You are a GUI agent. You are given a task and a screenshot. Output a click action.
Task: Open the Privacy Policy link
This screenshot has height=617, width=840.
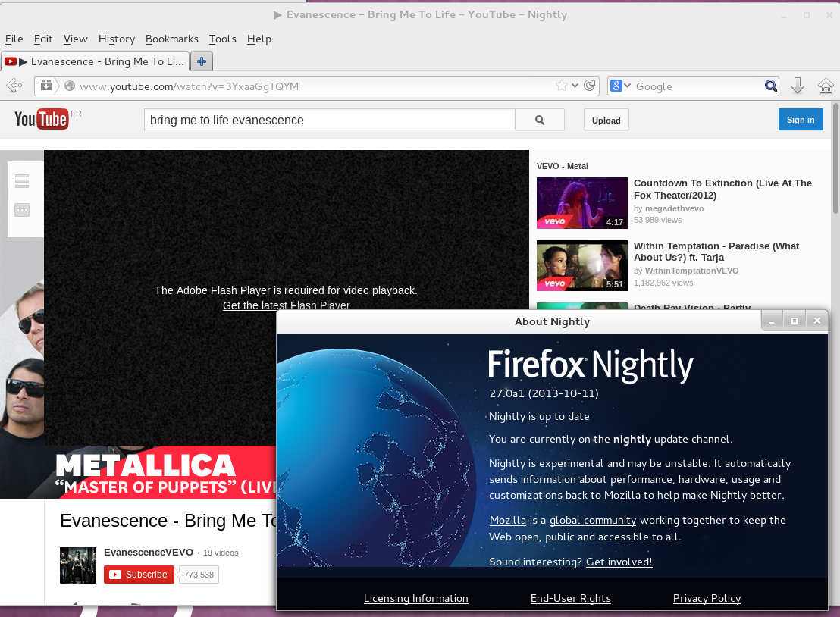pos(707,598)
